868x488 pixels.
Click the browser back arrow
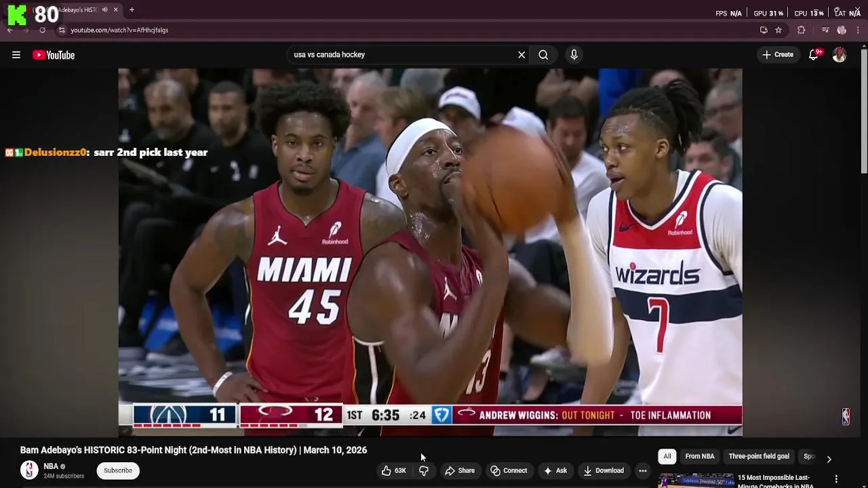(9, 30)
